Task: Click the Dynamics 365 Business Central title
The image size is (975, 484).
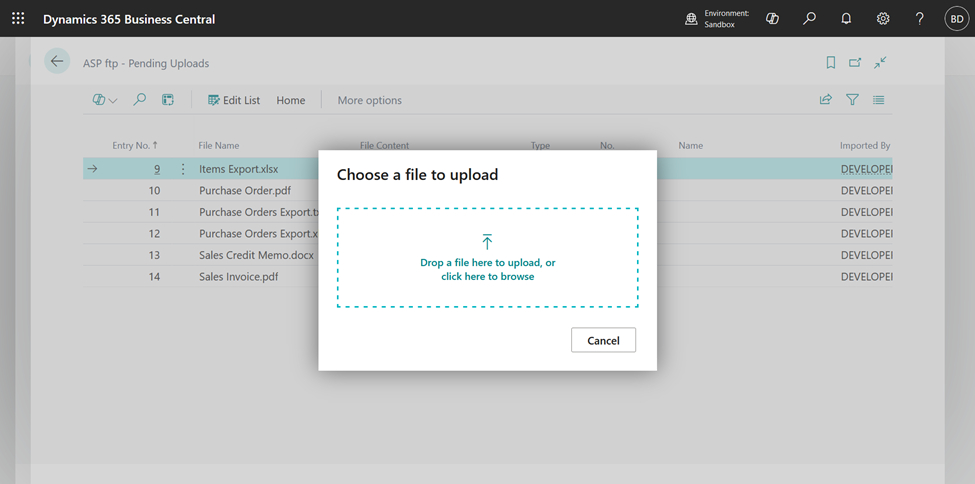Action: pyautogui.click(x=129, y=19)
